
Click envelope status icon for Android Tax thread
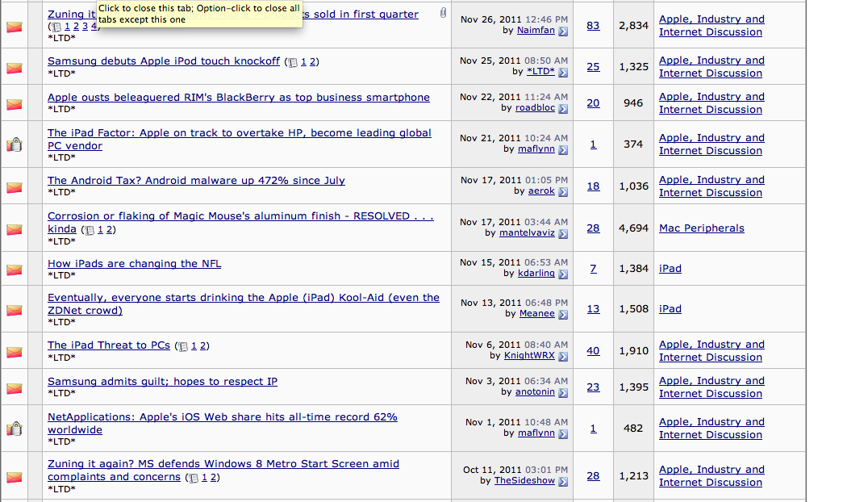pos(15,187)
